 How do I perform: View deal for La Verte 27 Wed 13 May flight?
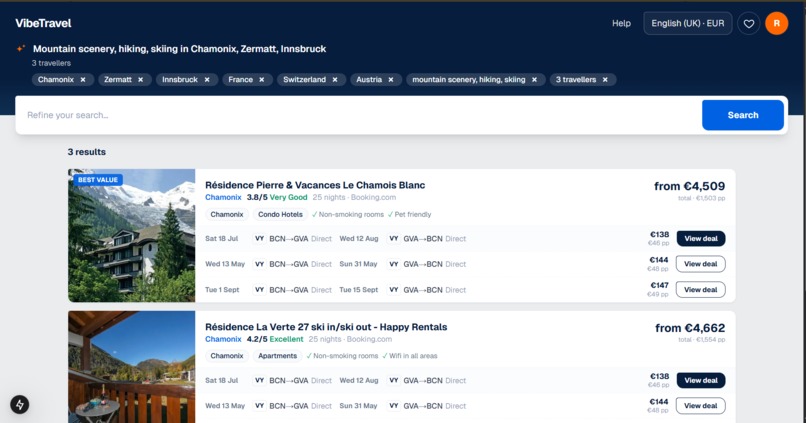(x=701, y=406)
